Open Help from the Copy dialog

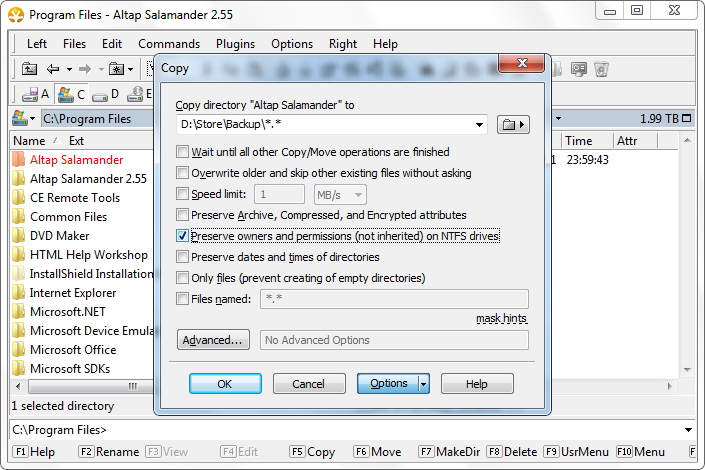[x=477, y=384]
